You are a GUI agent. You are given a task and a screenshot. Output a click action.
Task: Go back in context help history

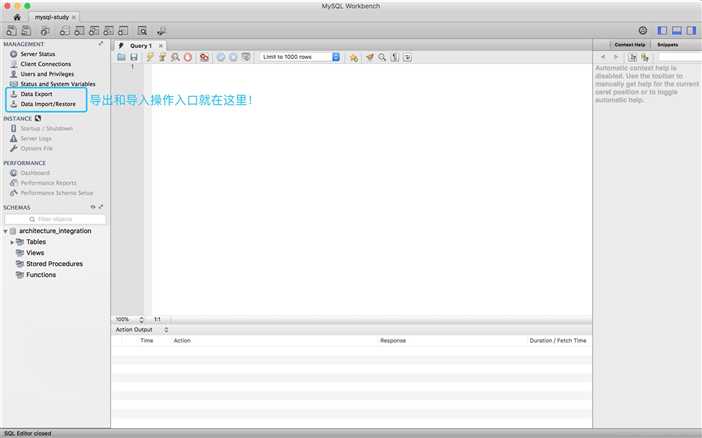pyautogui.click(x=603, y=57)
